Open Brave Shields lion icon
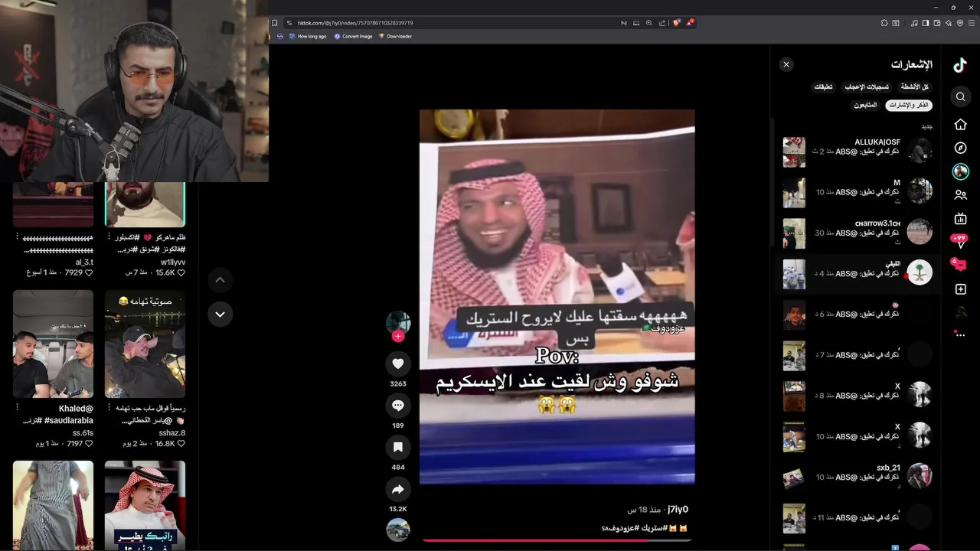 pyautogui.click(x=676, y=23)
